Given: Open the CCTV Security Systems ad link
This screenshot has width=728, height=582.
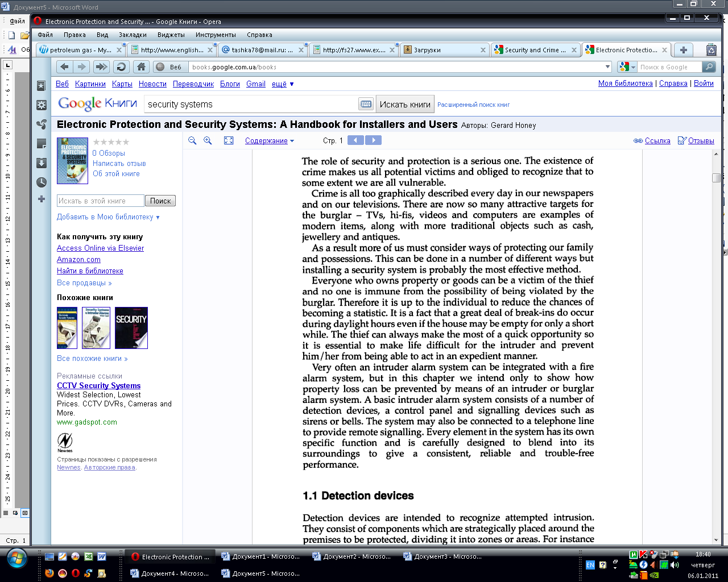Looking at the screenshot, I should [98, 385].
